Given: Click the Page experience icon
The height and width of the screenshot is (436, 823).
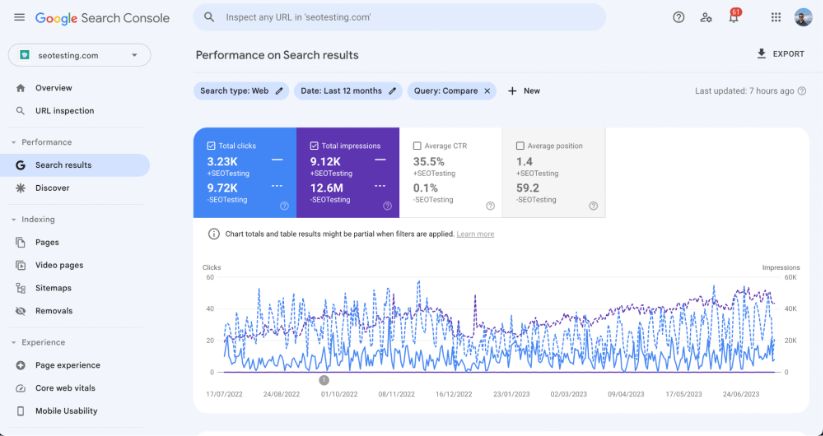Looking at the screenshot, I should coord(20,365).
